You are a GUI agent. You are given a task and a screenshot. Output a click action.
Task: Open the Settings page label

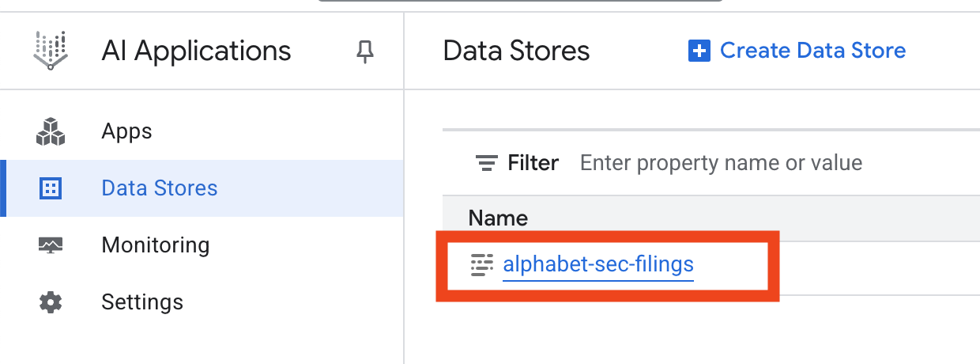(142, 302)
